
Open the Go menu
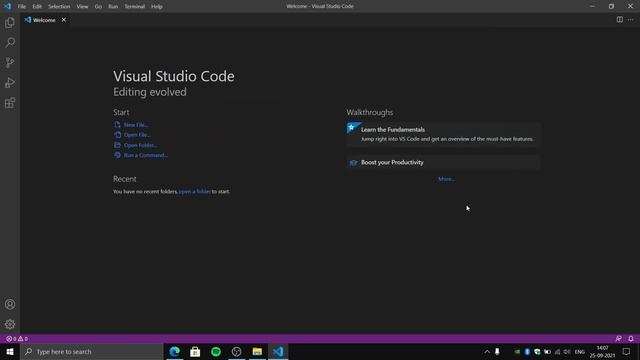tap(98, 7)
